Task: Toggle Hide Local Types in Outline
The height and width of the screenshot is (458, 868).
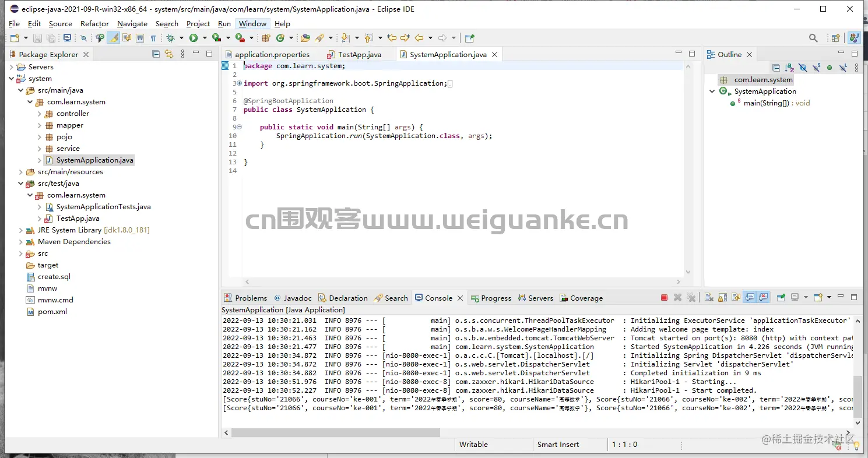Action: [843, 68]
